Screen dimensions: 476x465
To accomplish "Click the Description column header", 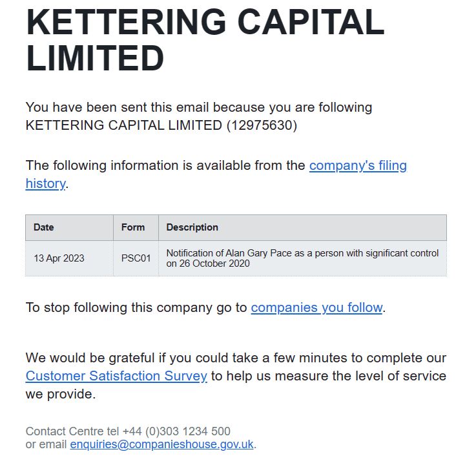I will pos(192,227).
